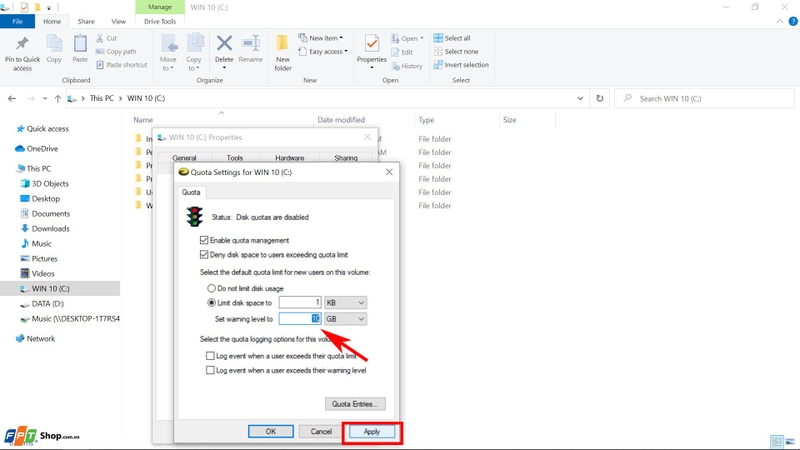Open the GB unit dropdown for warning level
The height and width of the screenshot is (450, 800).
point(345,319)
